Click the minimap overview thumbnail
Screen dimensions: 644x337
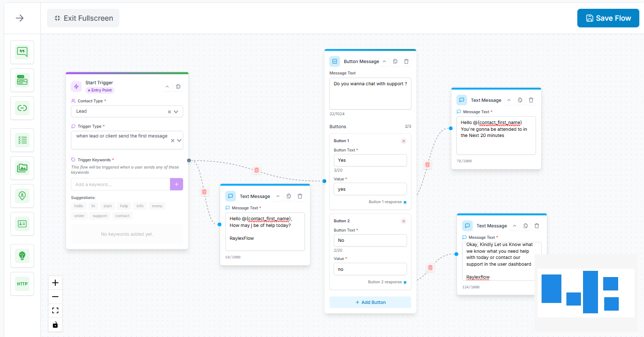586,293
